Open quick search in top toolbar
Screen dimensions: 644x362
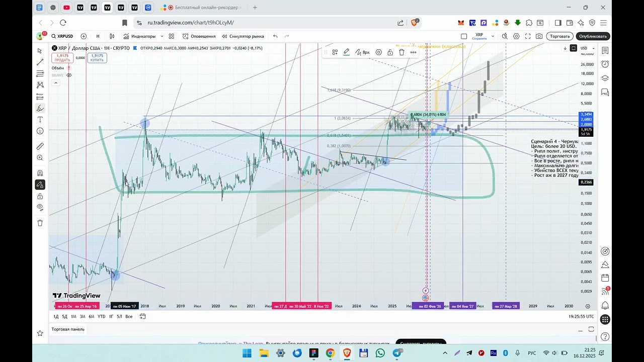(505, 36)
